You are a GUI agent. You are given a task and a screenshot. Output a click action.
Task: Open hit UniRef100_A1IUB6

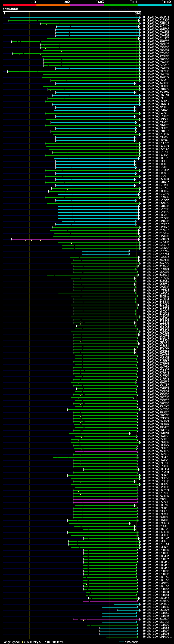click(x=156, y=628)
